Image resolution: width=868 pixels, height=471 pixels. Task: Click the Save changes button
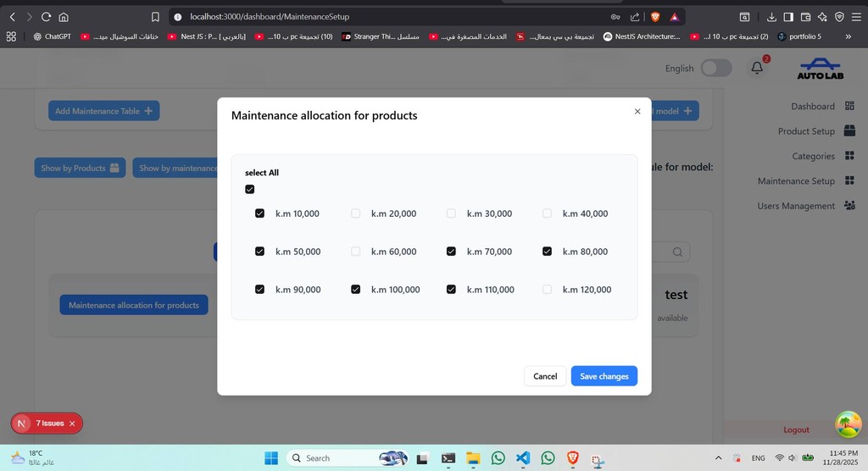pos(604,376)
